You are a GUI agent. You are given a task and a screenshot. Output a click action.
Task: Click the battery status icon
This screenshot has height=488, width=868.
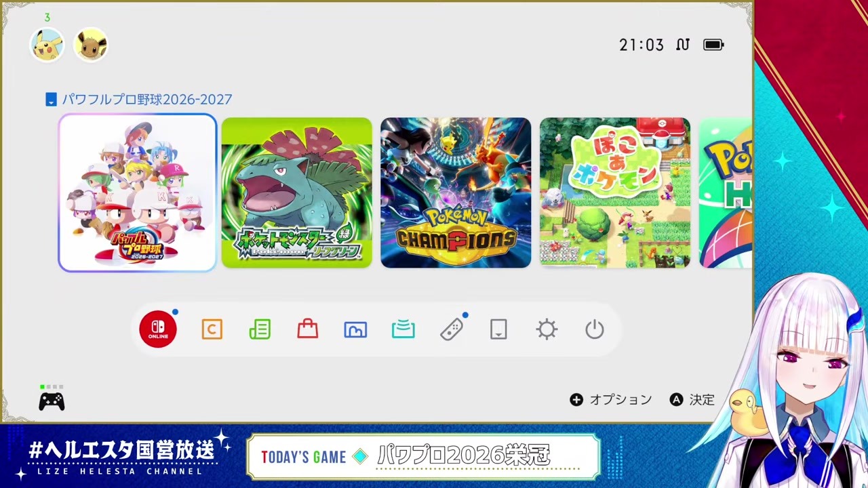[x=713, y=45]
